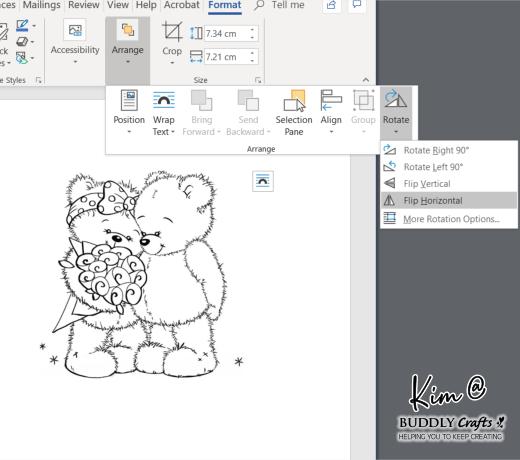Open the Wrap Text menu
Viewport: 520px width, 460px height.
163,112
